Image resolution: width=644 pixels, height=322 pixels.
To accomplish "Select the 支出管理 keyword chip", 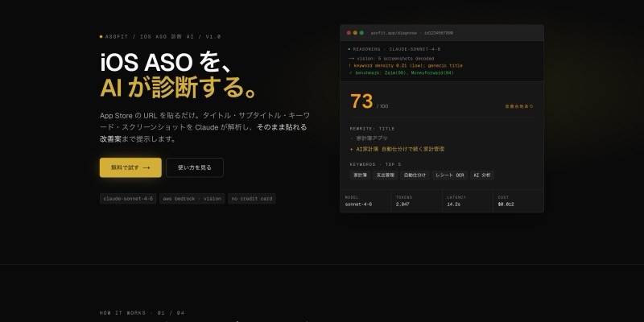I will [x=386, y=175].
